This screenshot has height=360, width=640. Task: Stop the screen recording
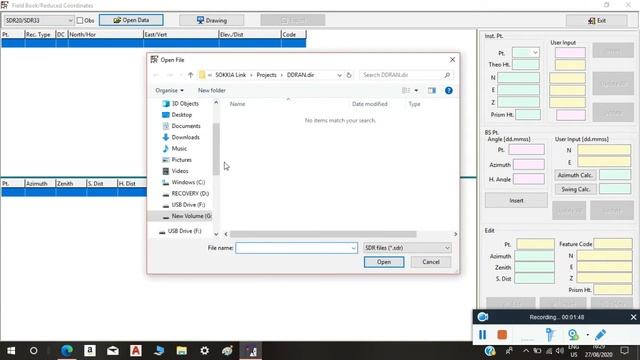(x=502, y=335)
